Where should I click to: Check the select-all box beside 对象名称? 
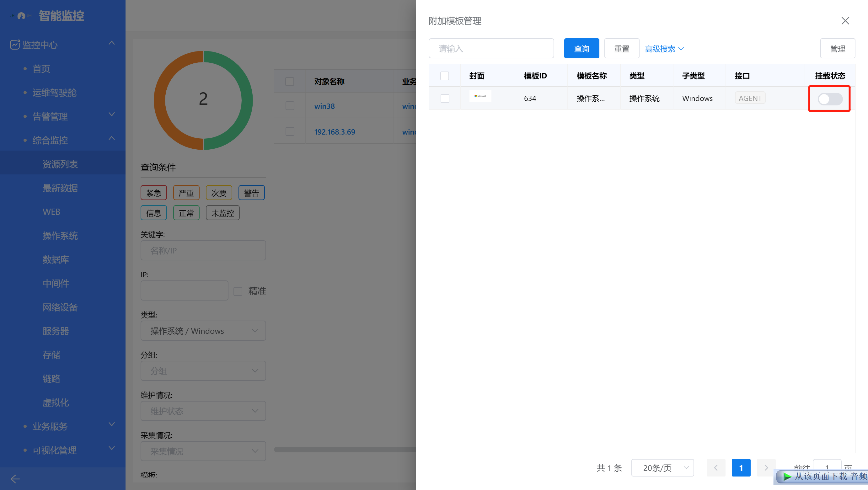tap(290, 81)
